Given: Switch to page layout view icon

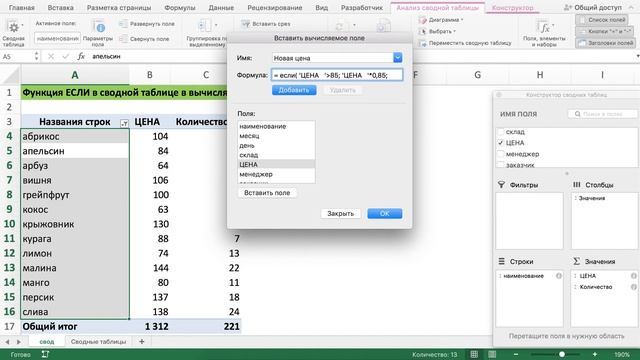Looking at the screenshot, I should coord(492,354).
